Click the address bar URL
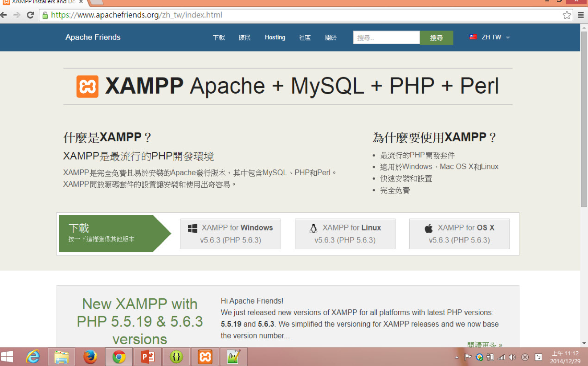This screenshot has width=588, height=366. (136, 15)
